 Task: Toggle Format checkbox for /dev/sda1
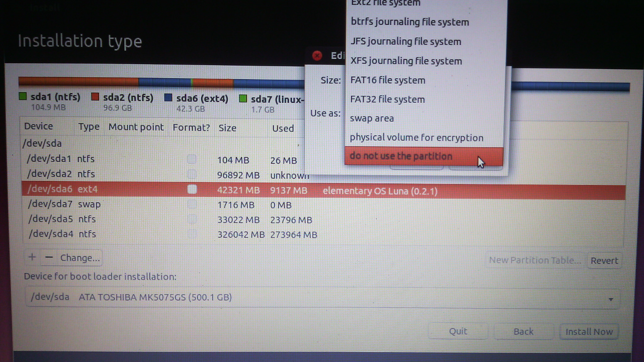pos(192,159)
